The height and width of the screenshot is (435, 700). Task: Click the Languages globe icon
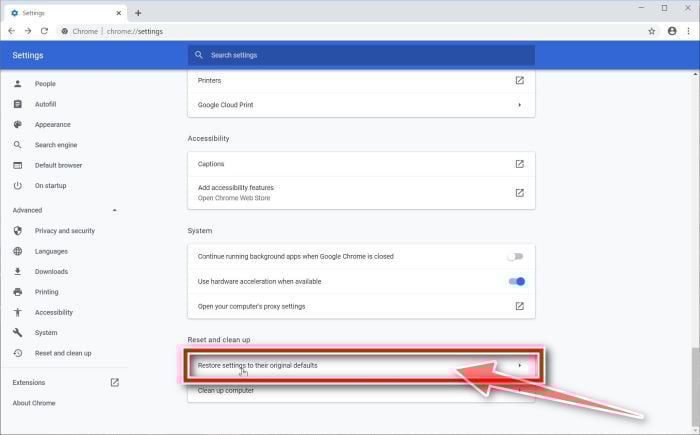[18, 251]
